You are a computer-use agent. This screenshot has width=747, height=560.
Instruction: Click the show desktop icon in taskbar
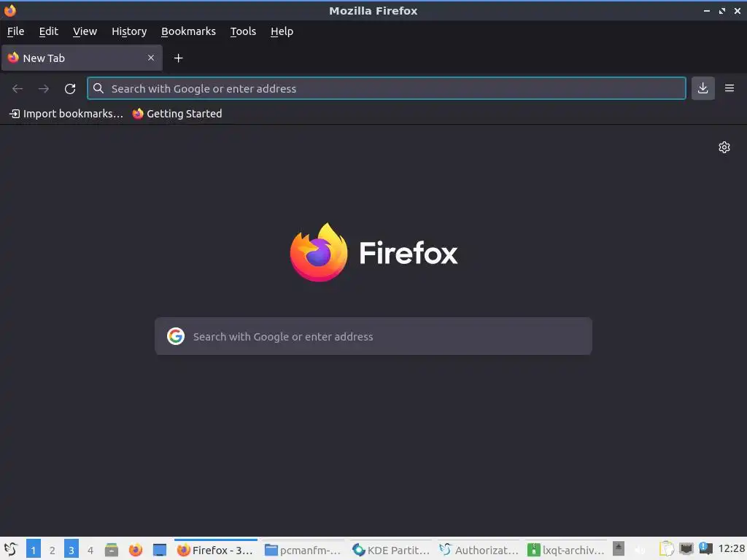pyautogui.click(x=160, y=550)
